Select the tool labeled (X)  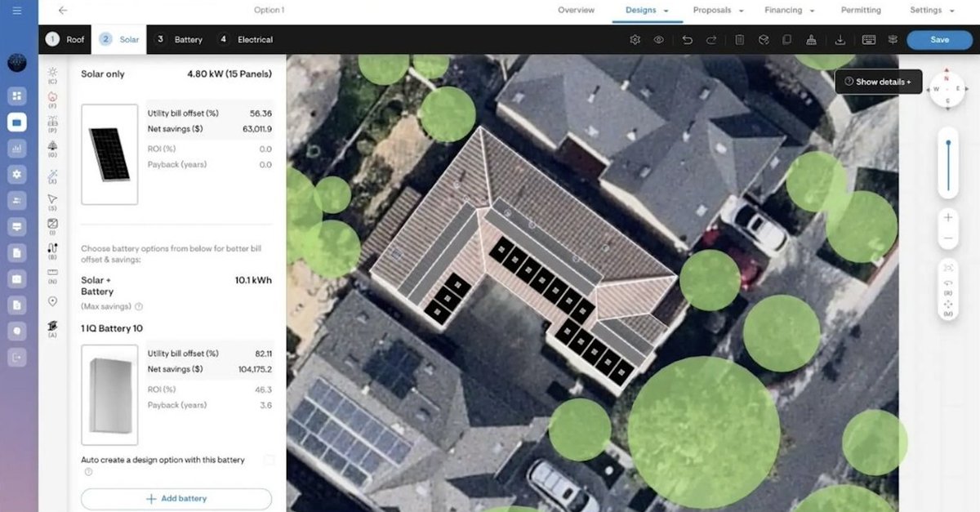(x=52, y=176)
